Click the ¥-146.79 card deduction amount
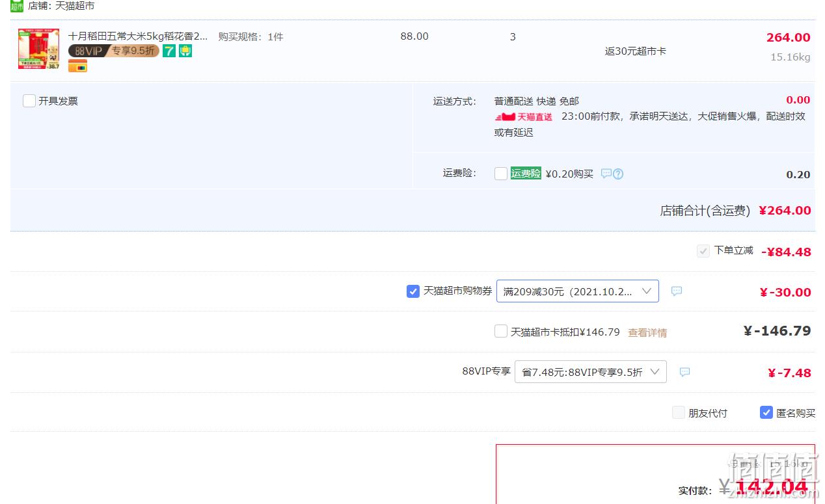825x504 pixels. point(778,331)
